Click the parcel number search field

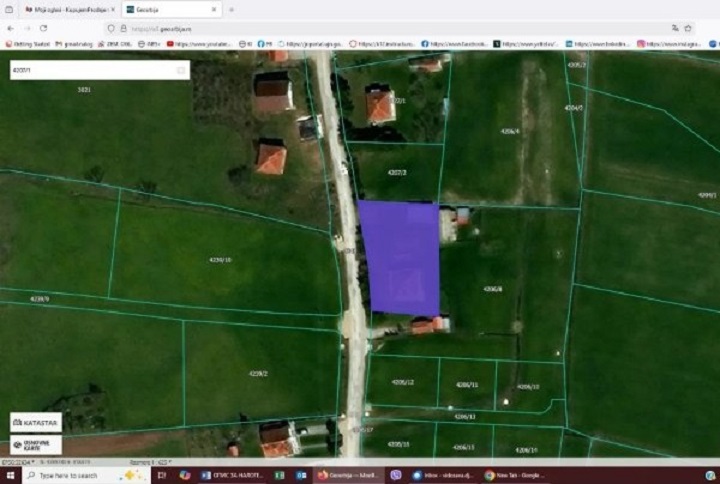90,71
